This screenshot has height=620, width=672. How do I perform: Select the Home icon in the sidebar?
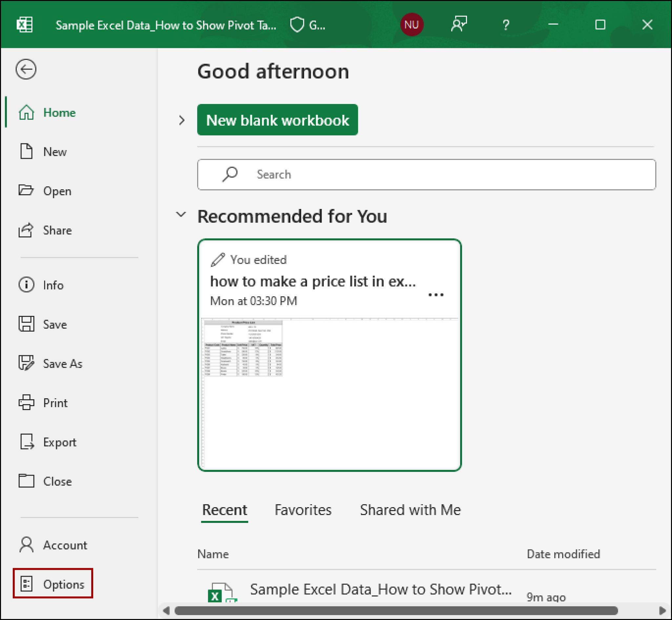(x=26, y=113)
